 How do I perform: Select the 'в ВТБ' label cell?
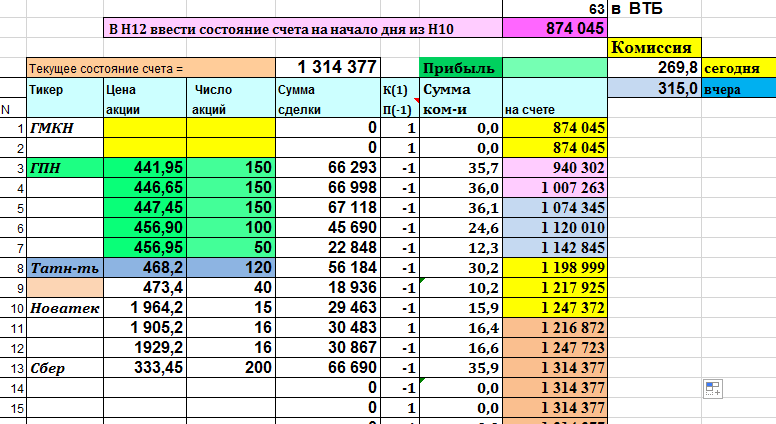(654, 9)
